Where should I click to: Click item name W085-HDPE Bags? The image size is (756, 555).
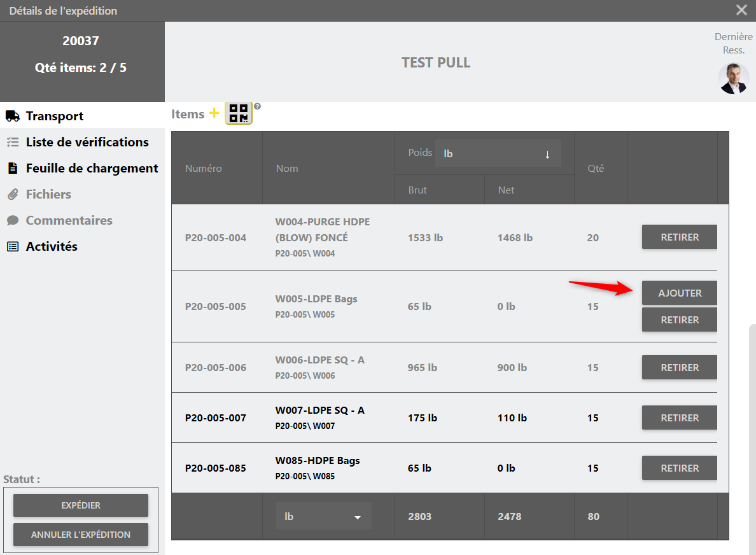[318, 461]
